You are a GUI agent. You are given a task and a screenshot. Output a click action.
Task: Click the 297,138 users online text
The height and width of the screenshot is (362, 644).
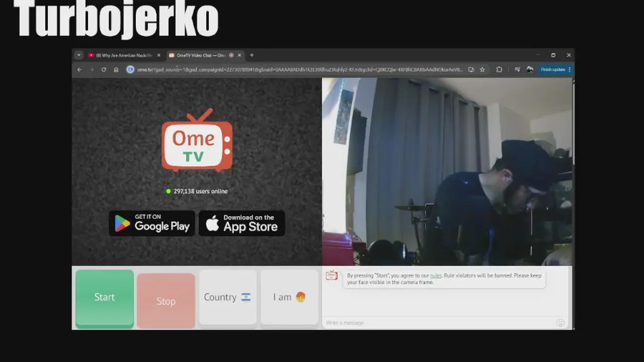[200, 191]
